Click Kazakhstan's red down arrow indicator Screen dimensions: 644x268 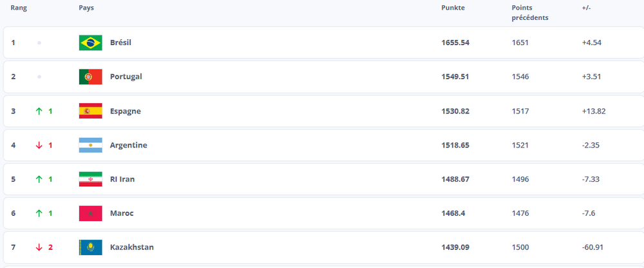(39, 247)
